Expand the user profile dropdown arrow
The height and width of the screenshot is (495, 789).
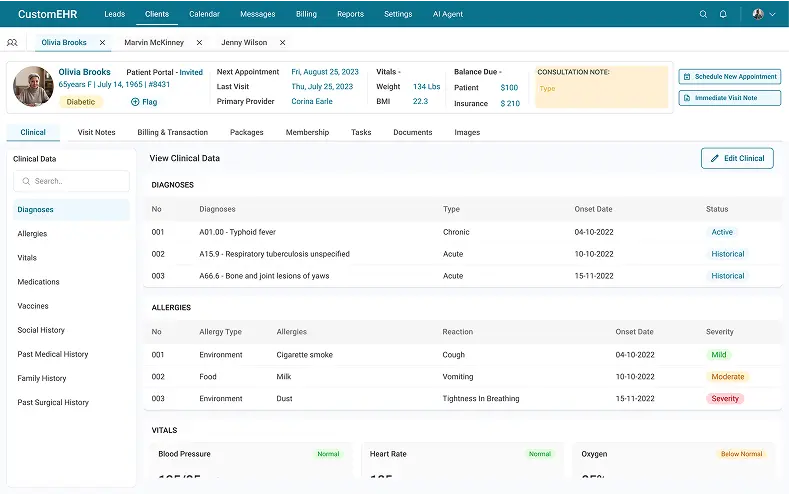pos(772,14)
